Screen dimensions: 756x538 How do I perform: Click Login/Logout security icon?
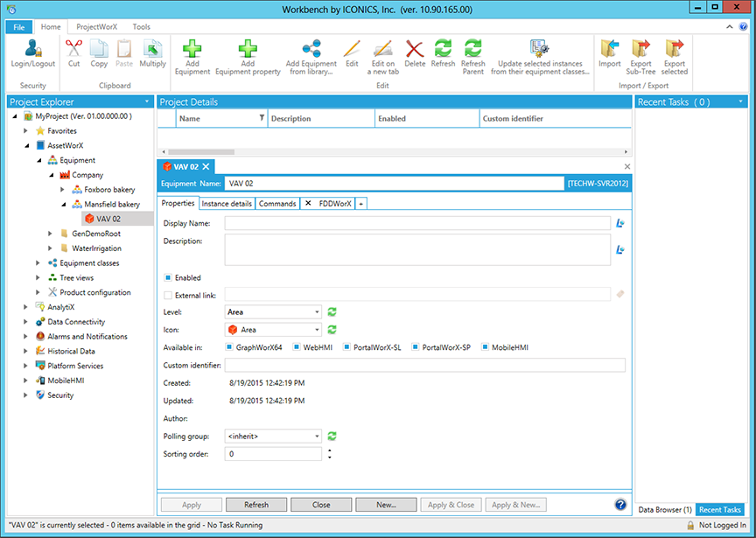pyautogui.click(x=33, y=51)
